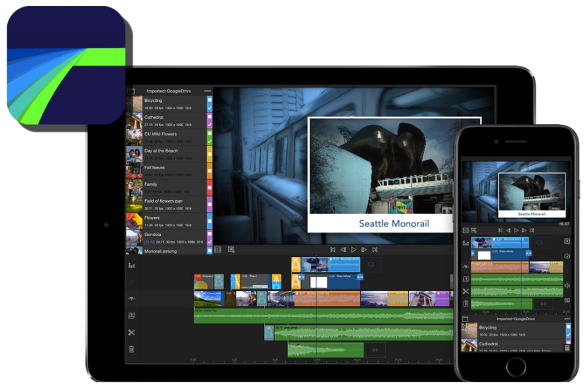Select the clipboard icon on the iPhone sidebar
Image resolution: width=588 pixels, height=392 pixels.
point(465,302)
